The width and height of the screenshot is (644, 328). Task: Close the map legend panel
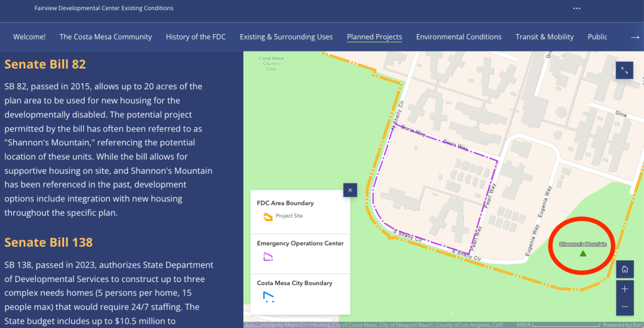coord(350,189)
